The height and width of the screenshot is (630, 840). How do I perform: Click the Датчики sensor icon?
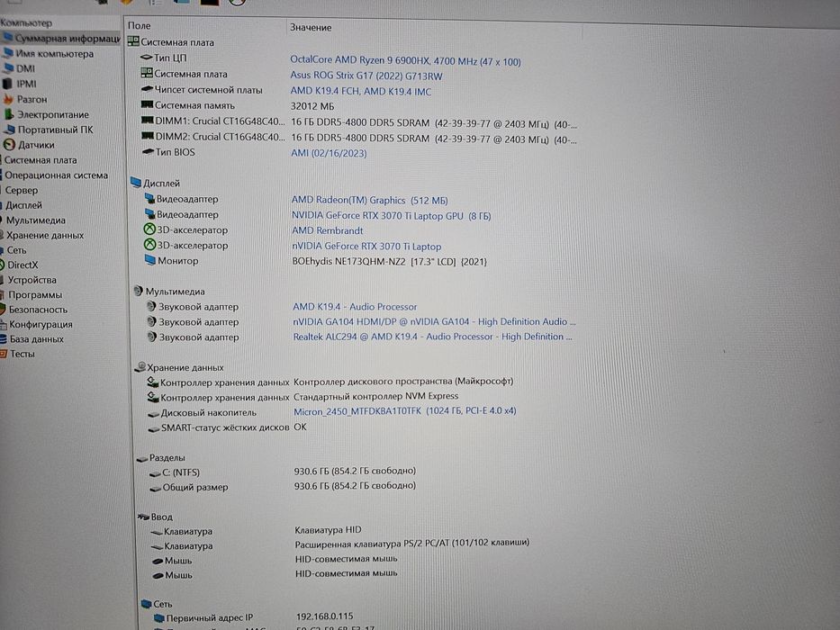click(x=9, y=145)
